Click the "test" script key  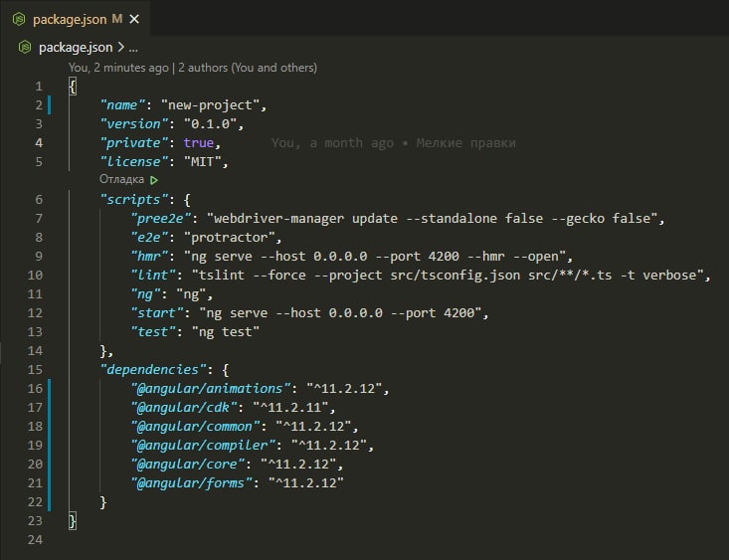(x=153, y=332)
